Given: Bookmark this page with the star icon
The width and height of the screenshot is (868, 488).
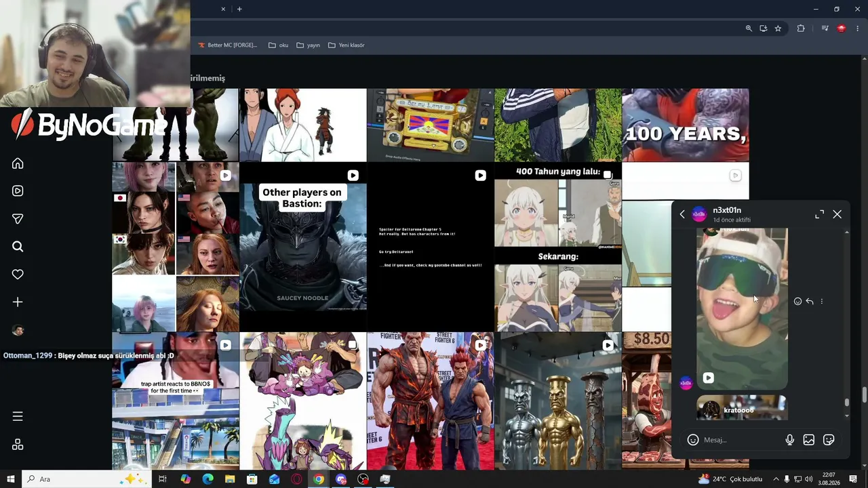Looking at the screenshot, I should 778,28.
